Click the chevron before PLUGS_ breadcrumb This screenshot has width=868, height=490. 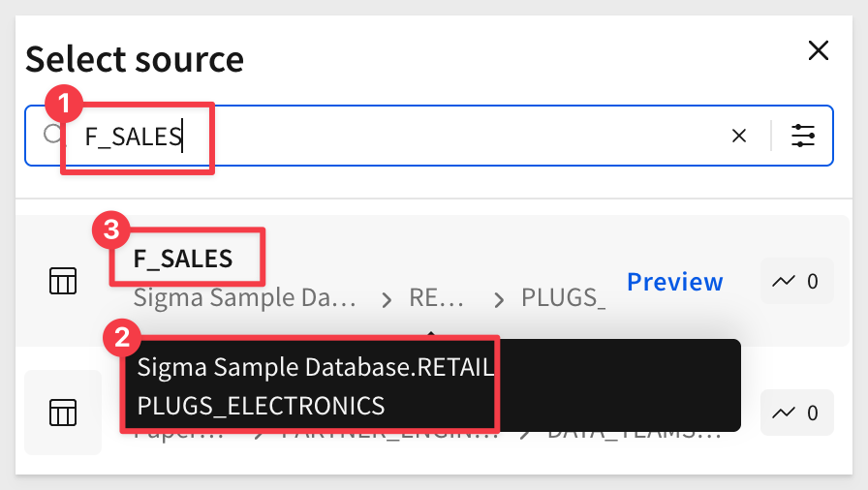point(499,300)
